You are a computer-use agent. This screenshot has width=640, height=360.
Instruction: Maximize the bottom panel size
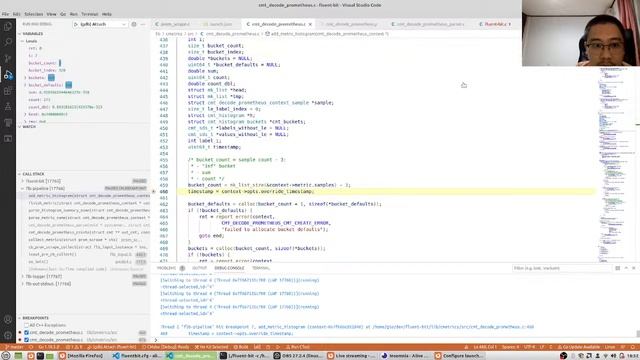tap(626, 268)
